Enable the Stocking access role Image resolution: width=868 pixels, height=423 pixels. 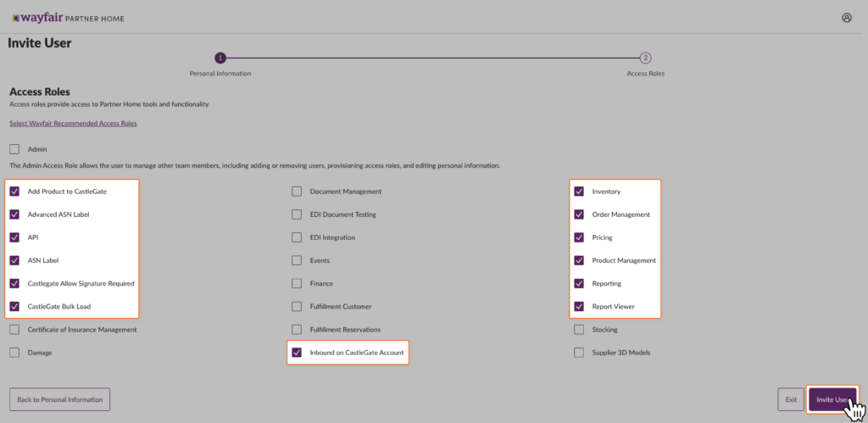coord(579,330)
